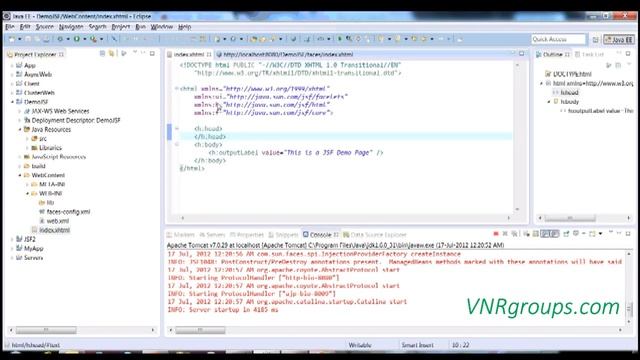Toggle code fold marker at h:head line
This screenshot has height=360, width=640.
(177, 129)
